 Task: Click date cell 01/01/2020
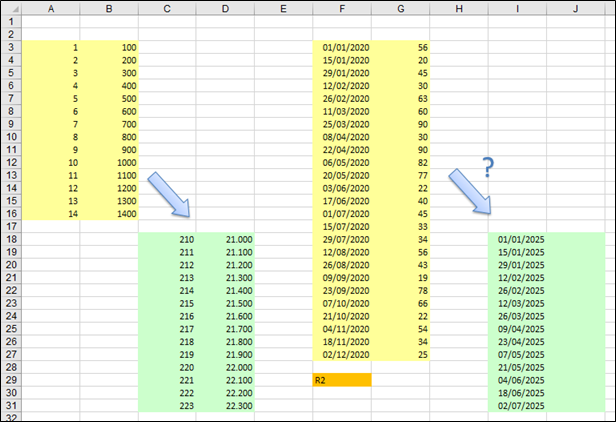tap(342, 47)
